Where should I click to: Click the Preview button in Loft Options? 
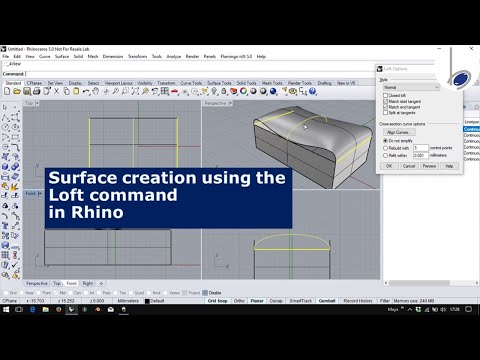click(429, 166)
